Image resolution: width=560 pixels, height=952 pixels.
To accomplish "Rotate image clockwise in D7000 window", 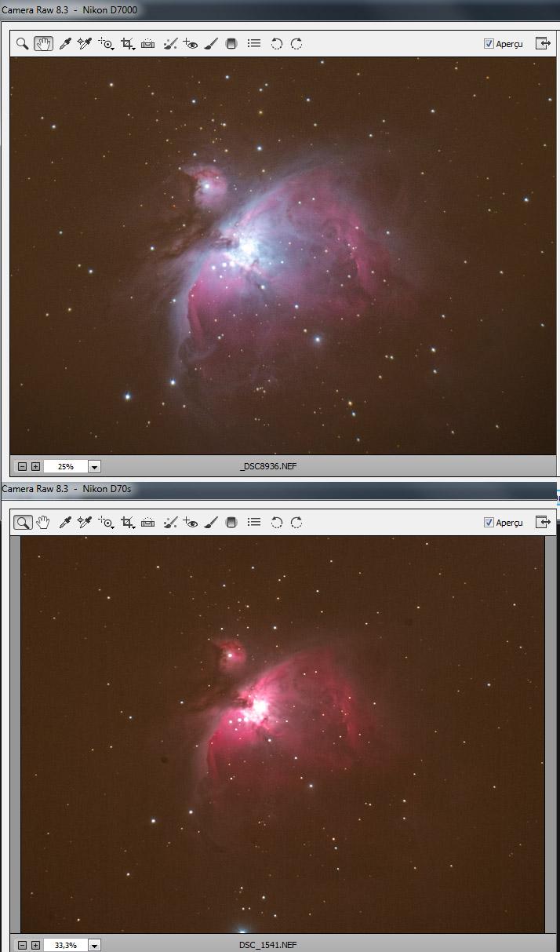I will tap(296, 44).
